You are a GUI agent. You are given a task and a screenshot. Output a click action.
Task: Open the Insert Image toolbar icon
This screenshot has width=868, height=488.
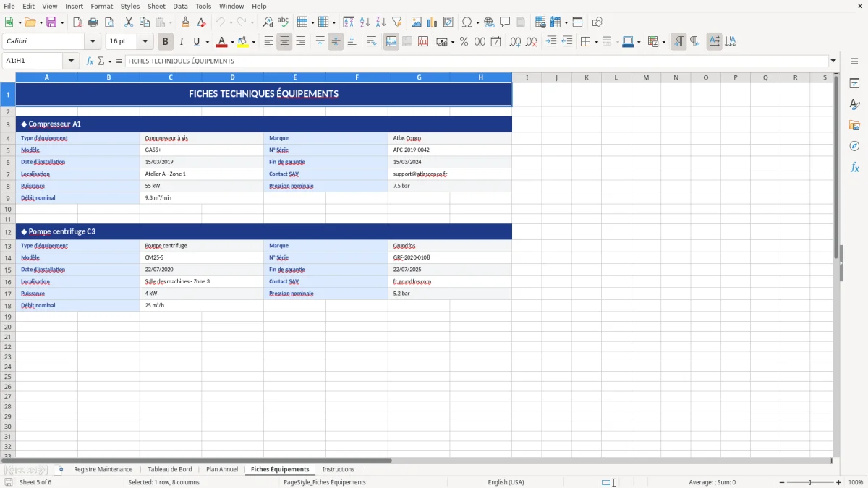pyautogui.click(x=417, y=22)
